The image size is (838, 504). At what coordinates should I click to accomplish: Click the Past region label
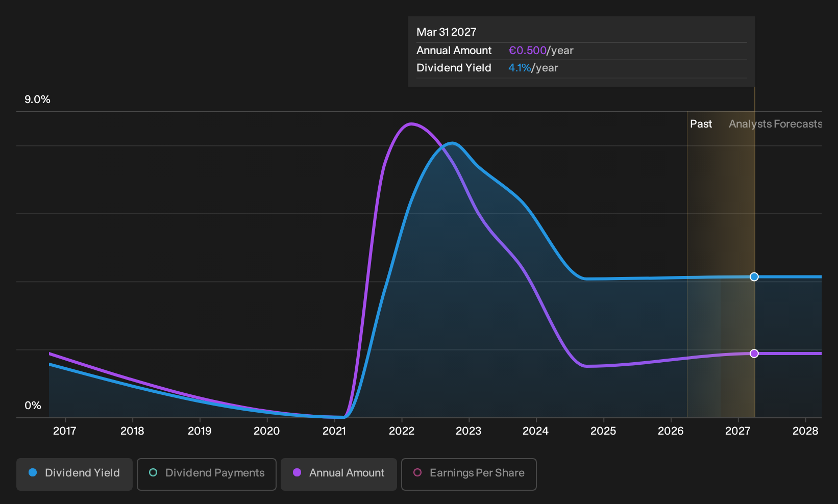(701, 124)
